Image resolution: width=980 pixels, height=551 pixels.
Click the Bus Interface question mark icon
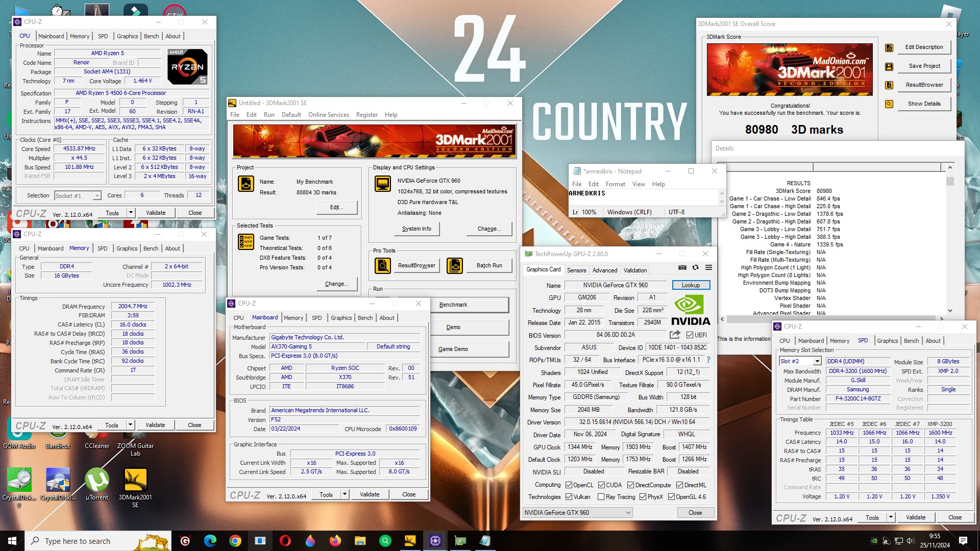(708, 360)
